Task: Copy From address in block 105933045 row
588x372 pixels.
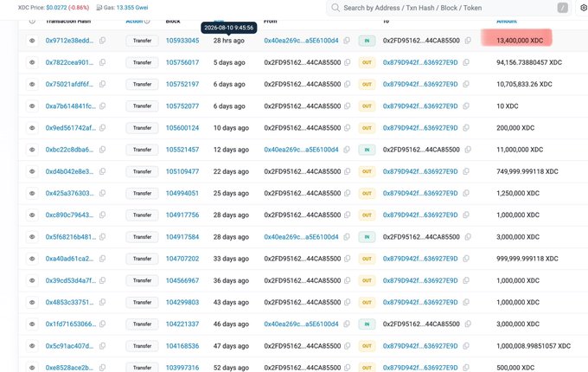Action: tap(347, 41)
